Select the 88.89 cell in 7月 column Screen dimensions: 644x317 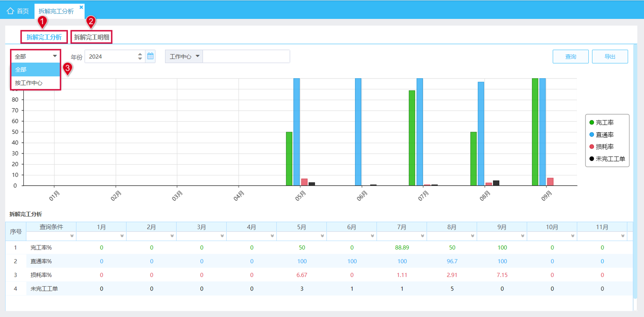point(402,248)
